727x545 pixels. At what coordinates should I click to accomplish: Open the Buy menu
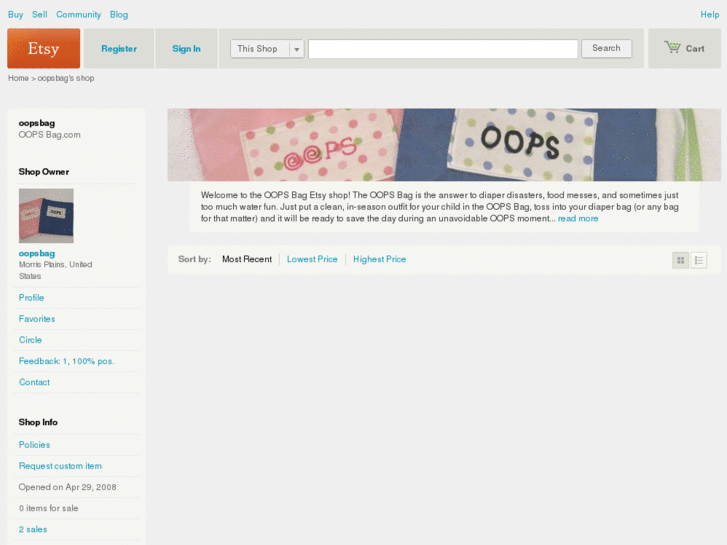point(15,15)
